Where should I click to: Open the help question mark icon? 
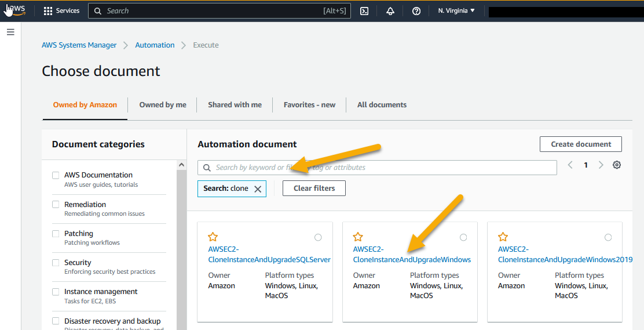point(416,11)
